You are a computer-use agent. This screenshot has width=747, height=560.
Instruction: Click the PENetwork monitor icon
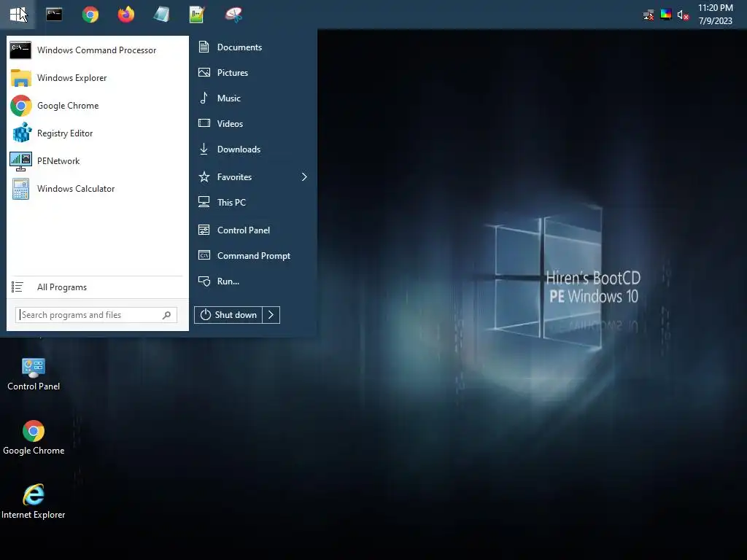click(x=20, y=161)
